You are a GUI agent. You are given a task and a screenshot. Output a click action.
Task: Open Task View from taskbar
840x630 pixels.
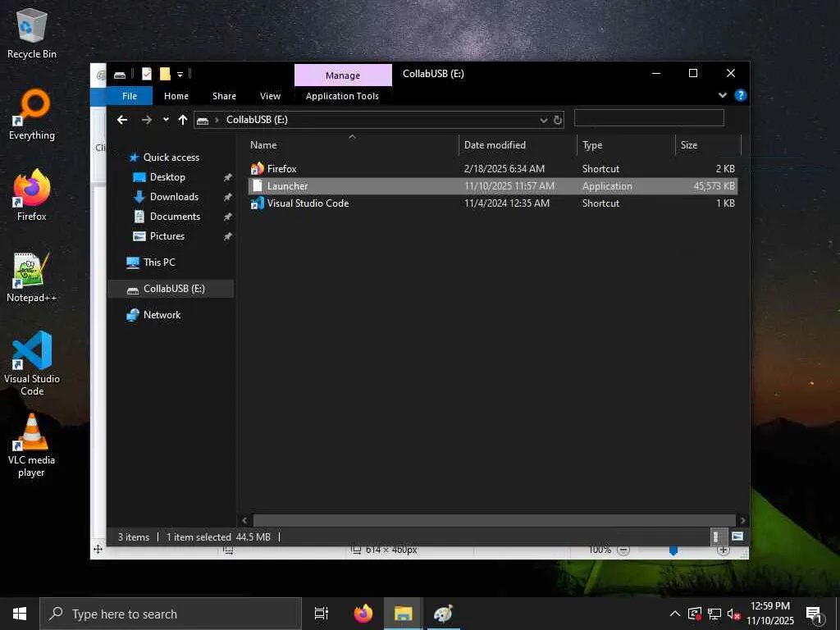point(322,614)
